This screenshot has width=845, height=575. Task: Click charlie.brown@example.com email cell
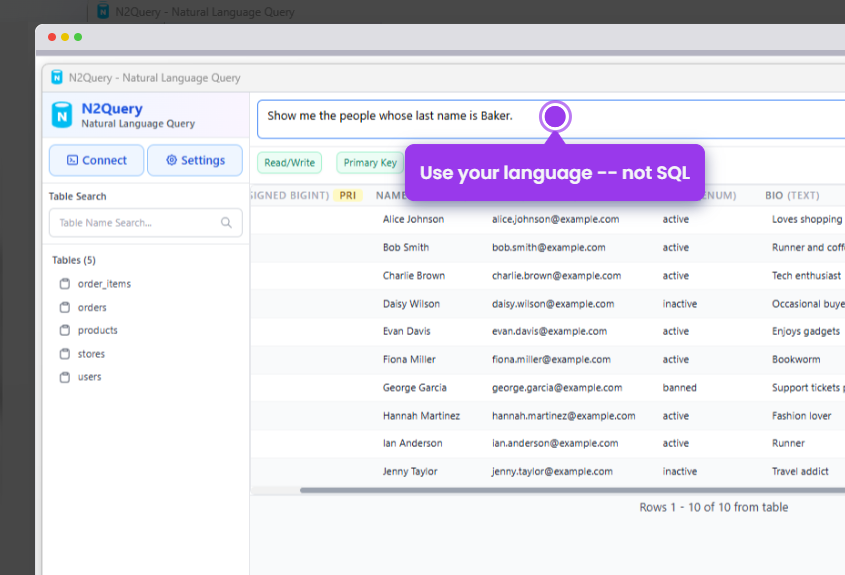coord(556,275)
